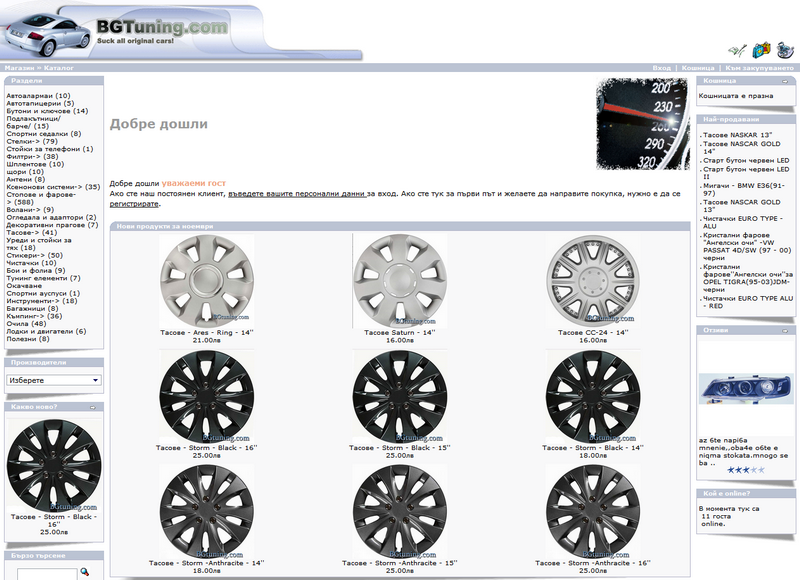The height and width of the screenshot is (580, 800).
Task: Click the review text in Отзиви box
Action: (743, 452)
